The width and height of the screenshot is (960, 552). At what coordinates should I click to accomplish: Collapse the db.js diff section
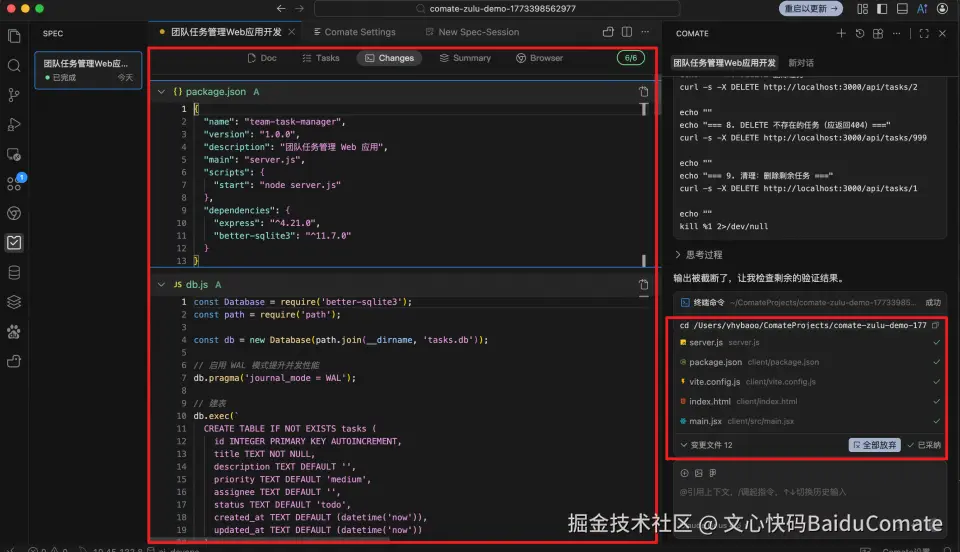[162, 285]
